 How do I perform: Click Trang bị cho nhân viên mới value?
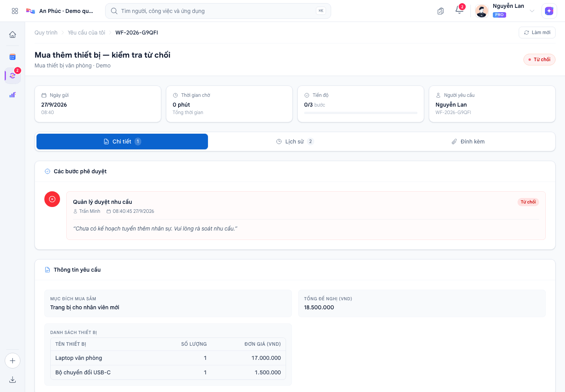click(x=85, y=307)
